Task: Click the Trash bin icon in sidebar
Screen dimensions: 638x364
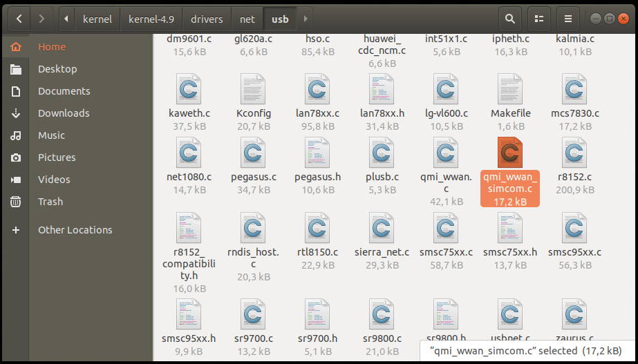Action: pos(16,201)
